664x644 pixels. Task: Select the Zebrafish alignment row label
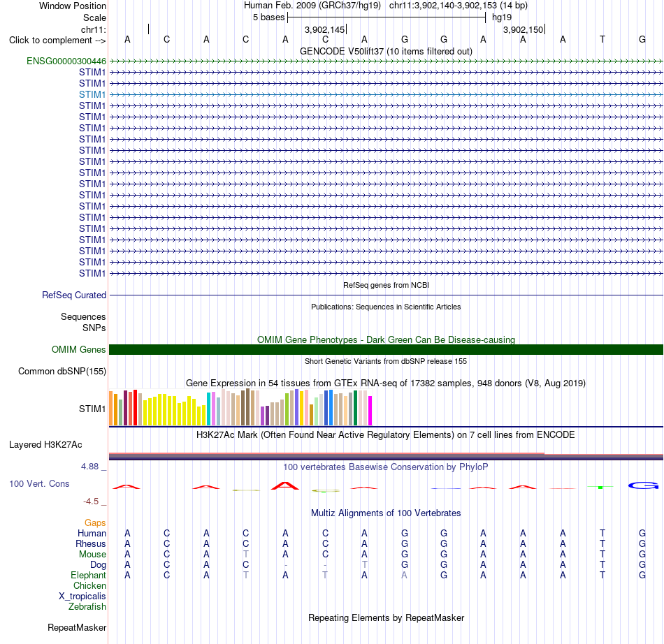pos(87,607)
